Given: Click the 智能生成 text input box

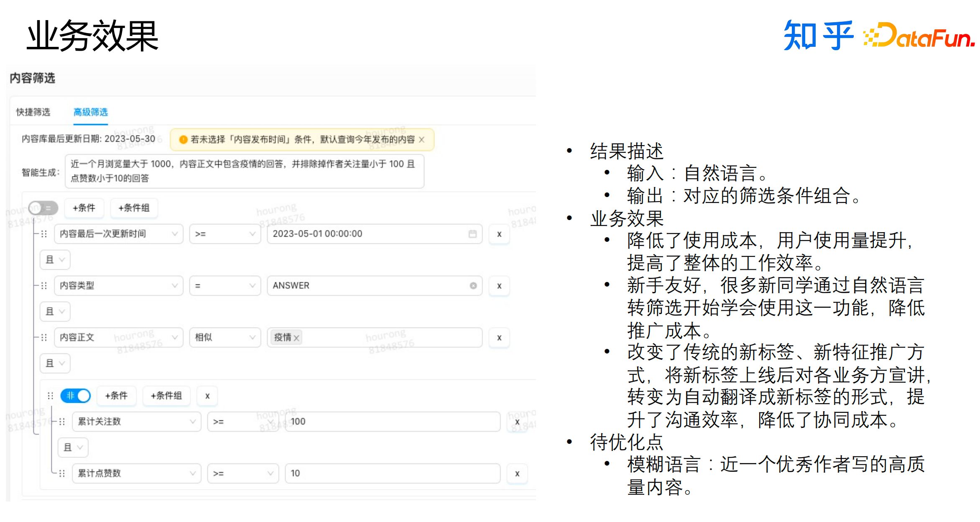Looking at the screenshot, I should click(244, 171).
